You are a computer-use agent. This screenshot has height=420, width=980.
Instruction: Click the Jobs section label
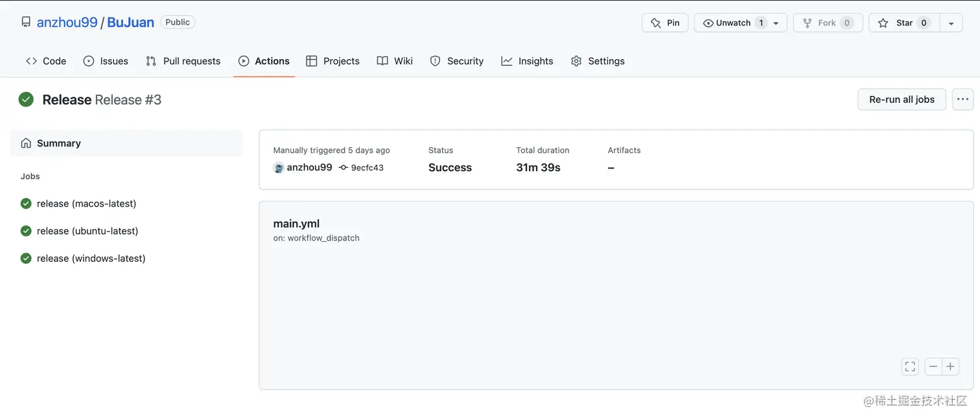(x=30, y=176)
